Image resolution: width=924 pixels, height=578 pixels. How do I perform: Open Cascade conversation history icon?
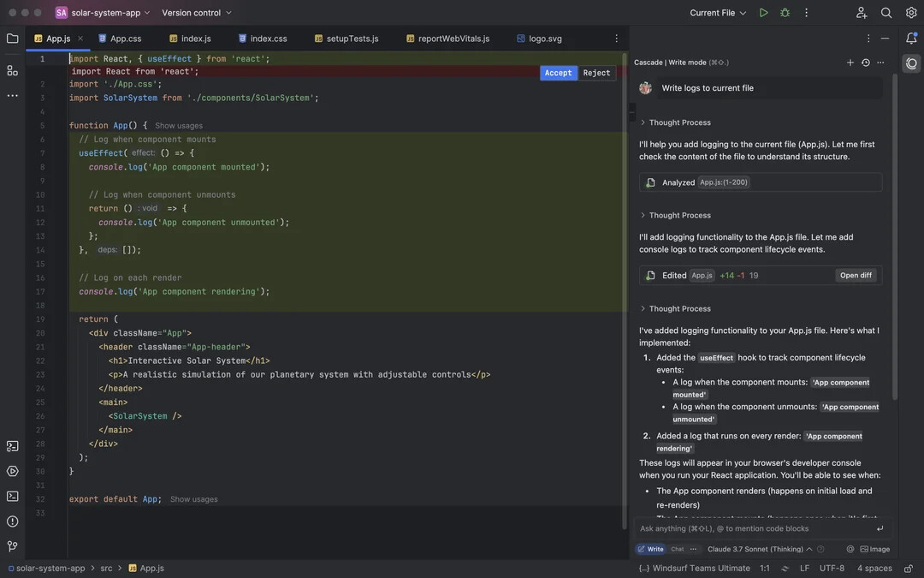866,63
